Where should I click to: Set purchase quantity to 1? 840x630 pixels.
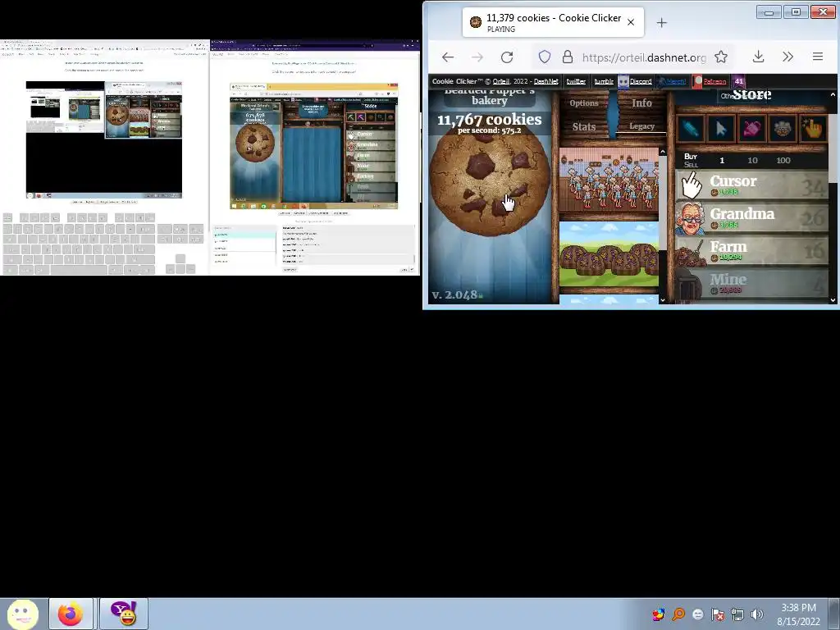tap(722, 160)
